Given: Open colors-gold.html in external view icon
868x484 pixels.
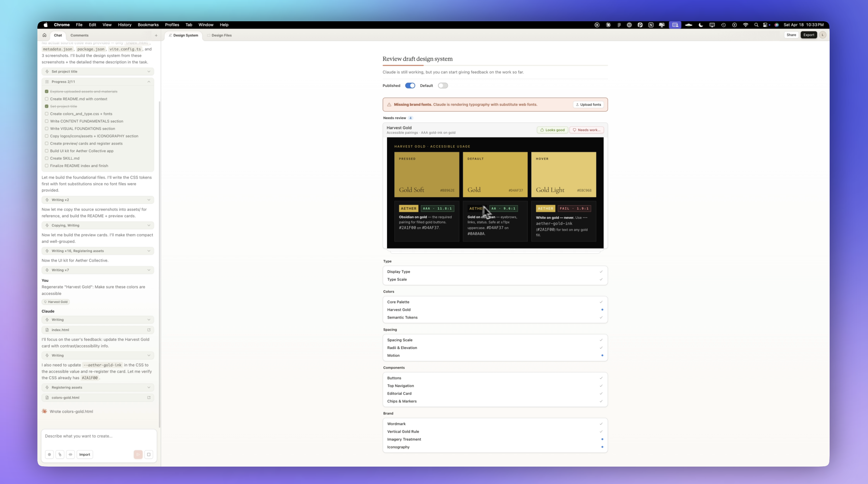Looking at the screenshot, I should coord(149,397).
